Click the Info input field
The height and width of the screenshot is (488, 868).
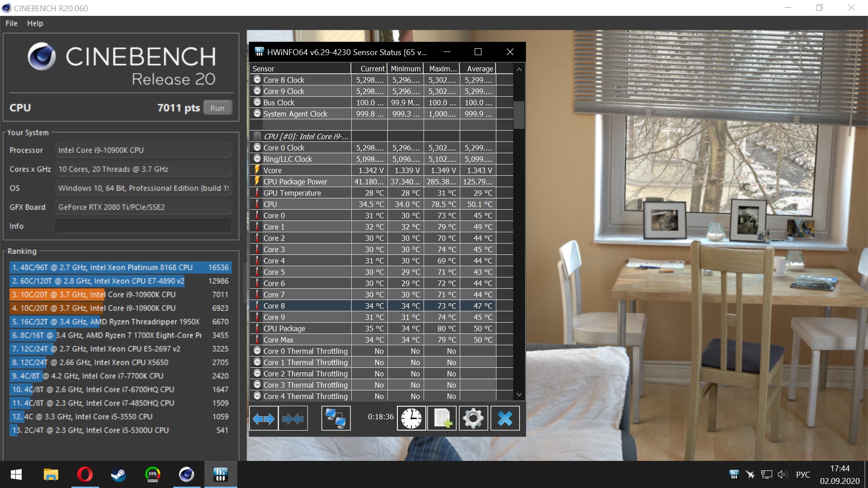pos(143,226)
